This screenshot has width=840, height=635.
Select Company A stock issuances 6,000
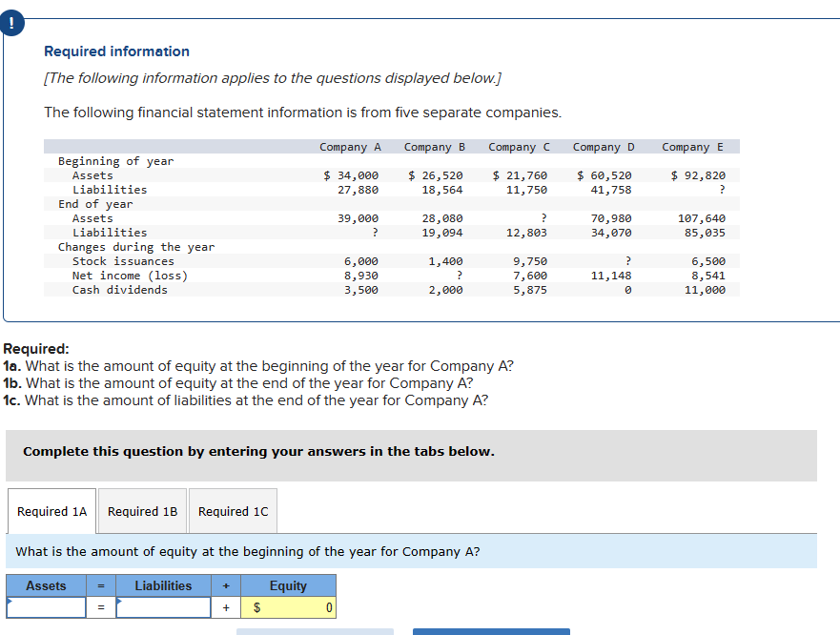[361, 261]
